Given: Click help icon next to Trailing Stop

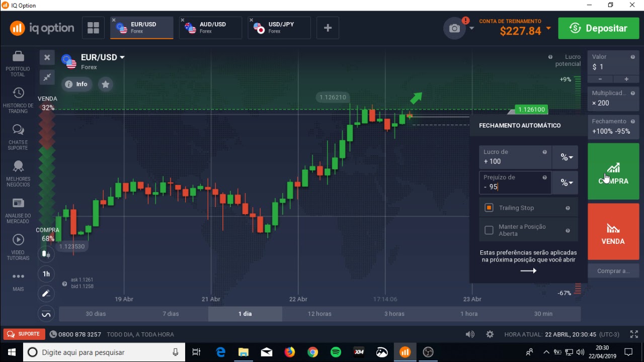Looking at the screenshot, I should [x=568, y=208].
